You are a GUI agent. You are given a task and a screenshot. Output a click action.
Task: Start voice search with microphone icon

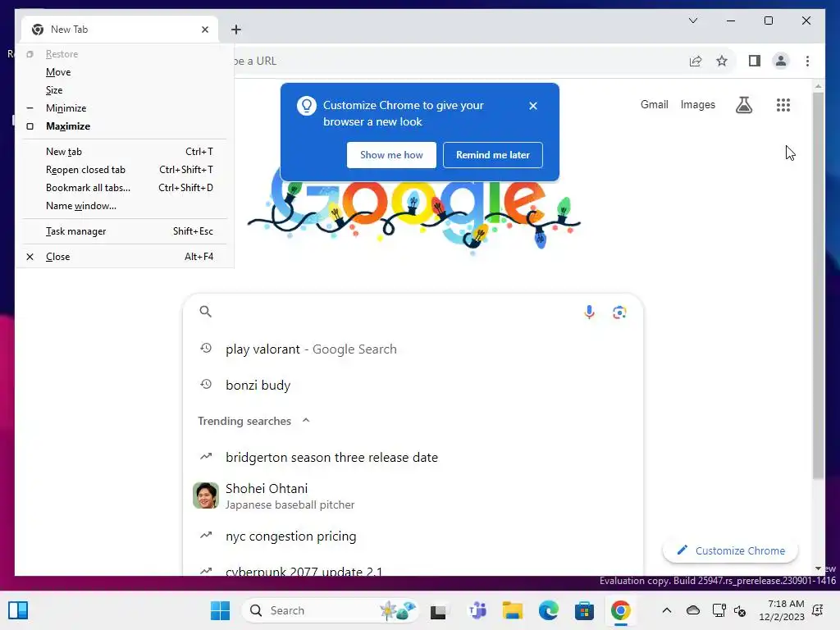coord(589,312)
